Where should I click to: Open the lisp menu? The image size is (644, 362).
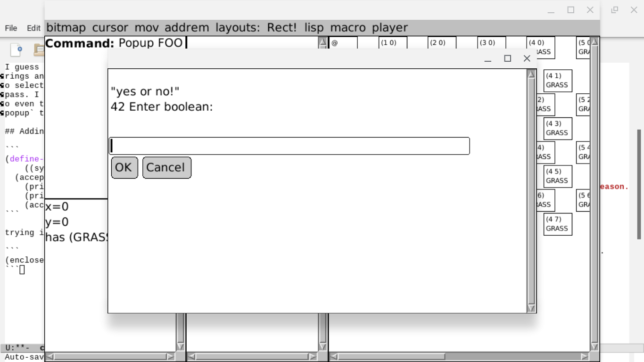[314, 28]
